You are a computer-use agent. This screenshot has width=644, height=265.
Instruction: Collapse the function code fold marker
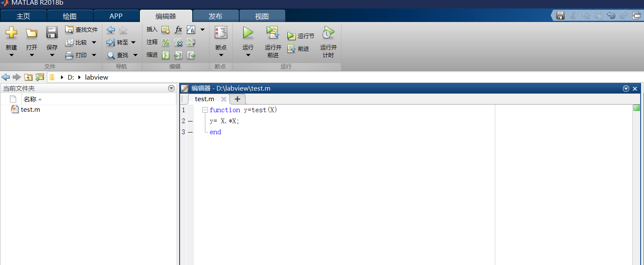pyautogui.click(x=205, y=110)
